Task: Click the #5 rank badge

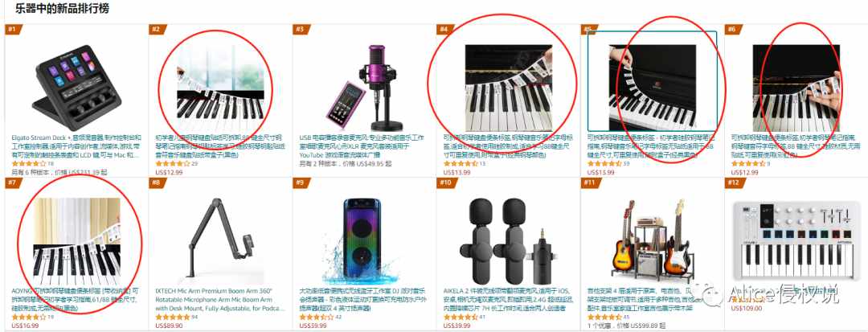Action: tap(587, 29)
